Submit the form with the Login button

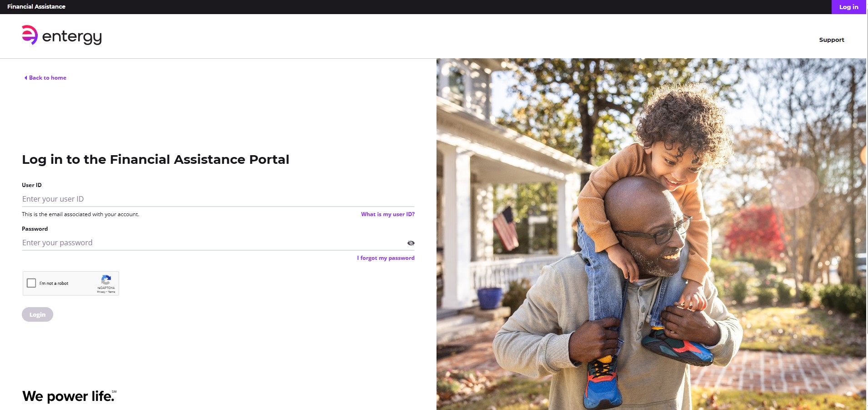click(x=37, y=314)
